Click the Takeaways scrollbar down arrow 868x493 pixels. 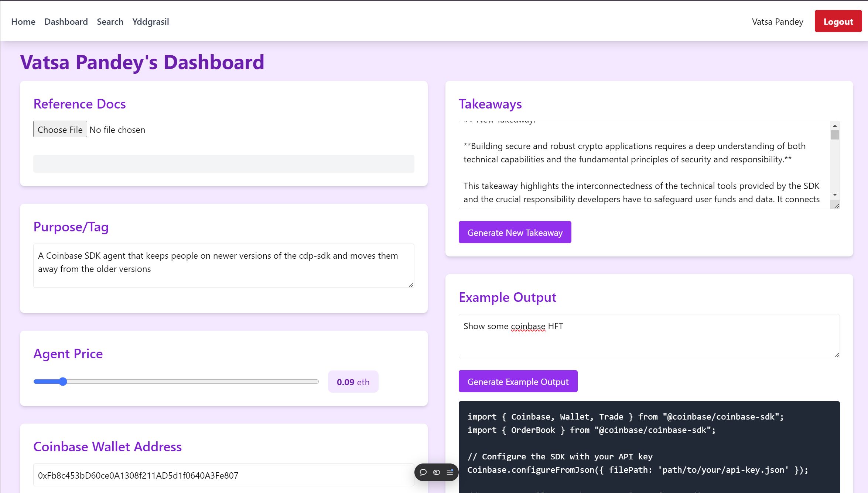(835, 195)
